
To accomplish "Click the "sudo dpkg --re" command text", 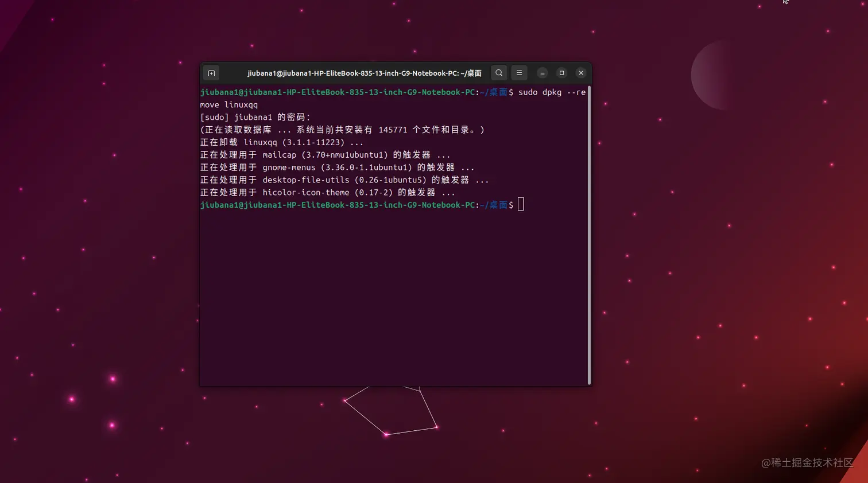I will click(x=552, y=92).
